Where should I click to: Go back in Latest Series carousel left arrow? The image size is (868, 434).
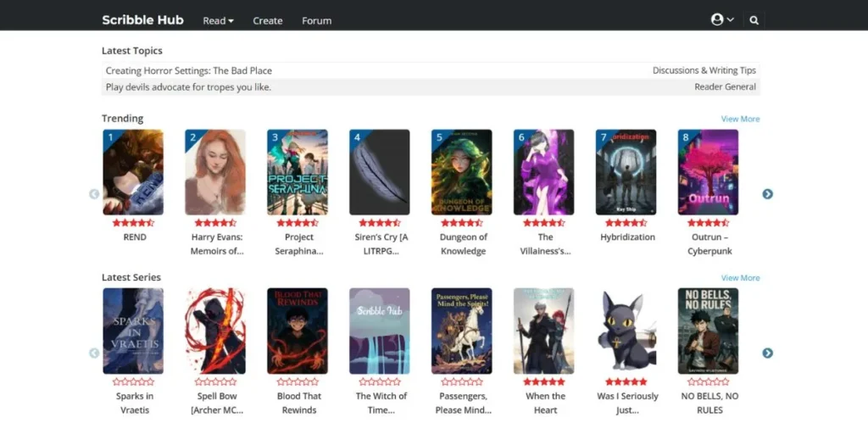click(x=94, y=353)
